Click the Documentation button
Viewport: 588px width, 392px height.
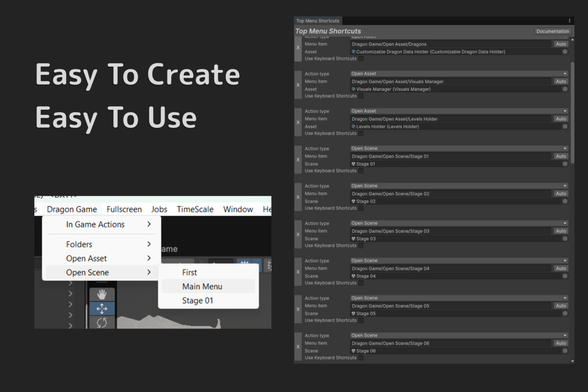(552, 31)
